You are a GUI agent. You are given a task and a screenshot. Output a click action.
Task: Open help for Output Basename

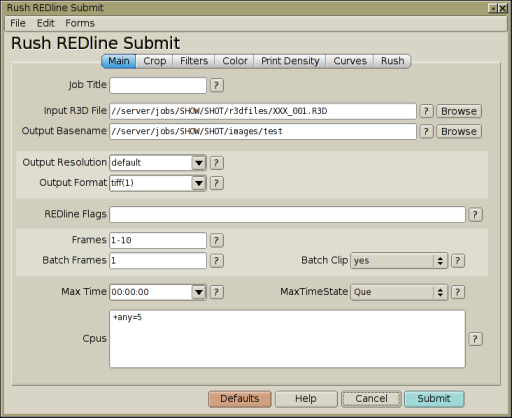[x=426, y=131]
